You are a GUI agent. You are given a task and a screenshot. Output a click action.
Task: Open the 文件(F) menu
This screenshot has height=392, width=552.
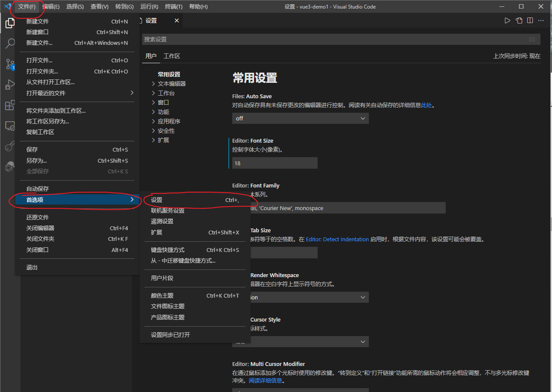(x=27, y=7)
